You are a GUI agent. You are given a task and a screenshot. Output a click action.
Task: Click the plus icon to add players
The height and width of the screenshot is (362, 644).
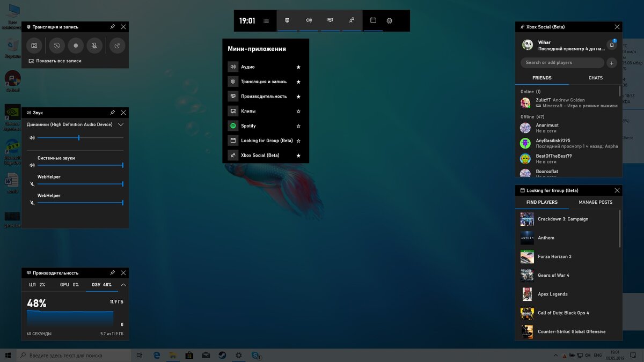tap(611, 63)
